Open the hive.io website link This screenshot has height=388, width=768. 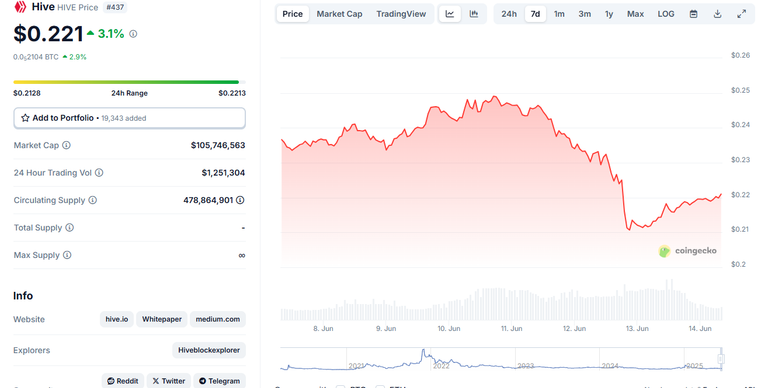tap(117, 319)
